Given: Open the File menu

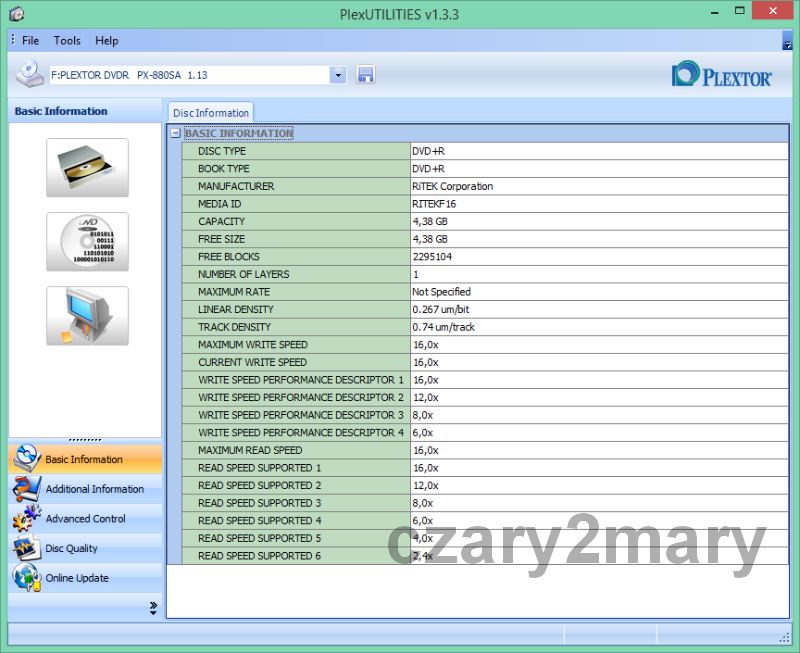Looking at the screenshot, I should [x=30, y=40].
